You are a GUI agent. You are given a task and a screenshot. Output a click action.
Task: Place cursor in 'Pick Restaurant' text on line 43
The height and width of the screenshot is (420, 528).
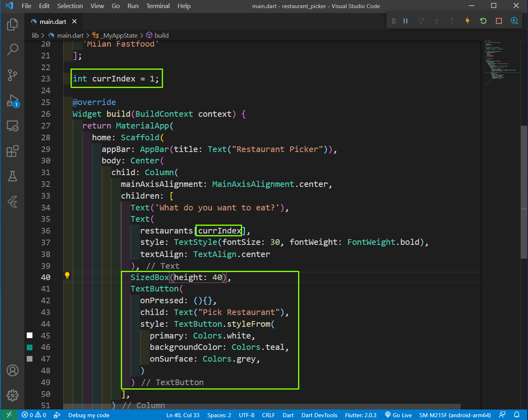239,312
